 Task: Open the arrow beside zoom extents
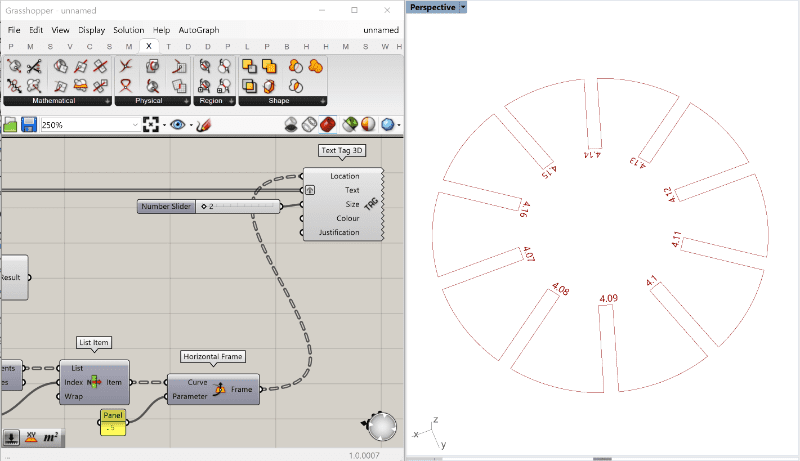click(x=164, y=125)
